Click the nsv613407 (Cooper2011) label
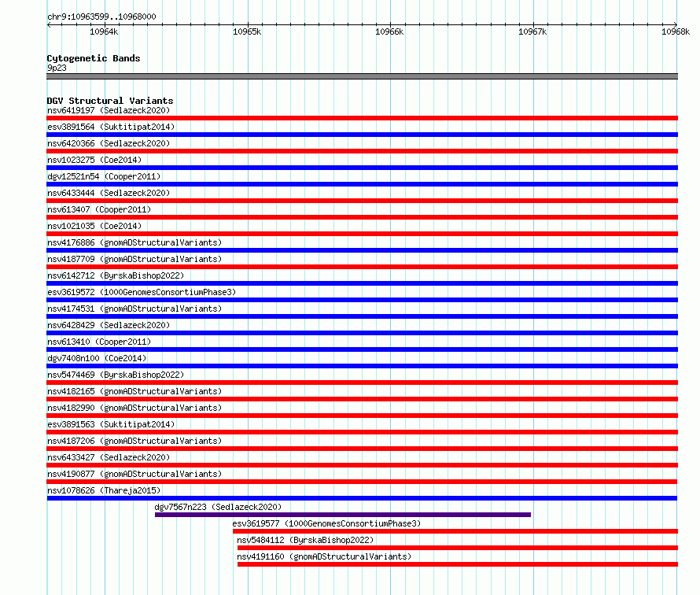 click(99, 209)
